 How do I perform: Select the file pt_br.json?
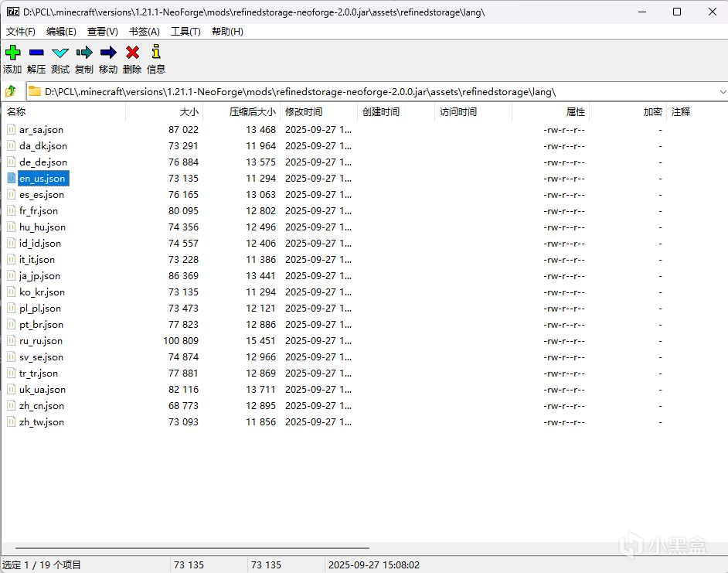click(x=41, y=325)
